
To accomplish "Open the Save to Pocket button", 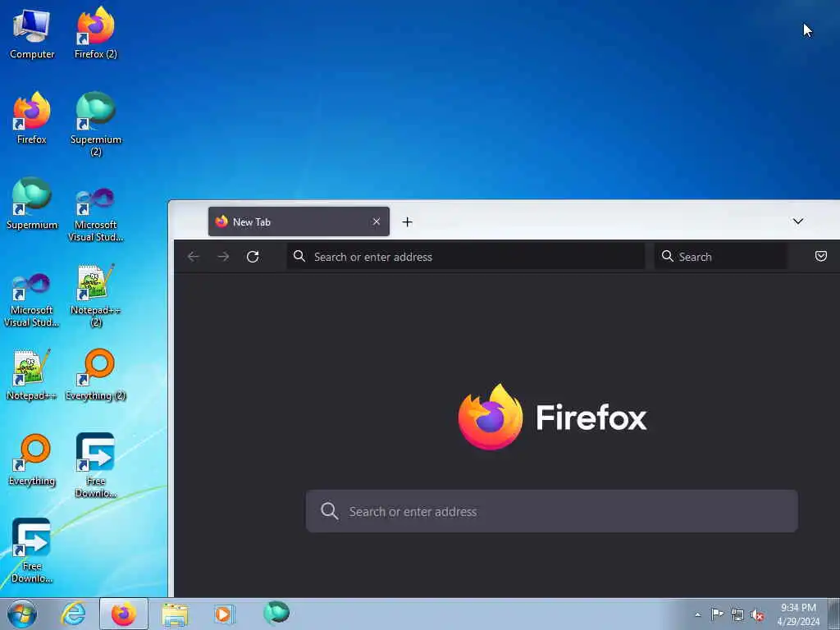I will pos(820,257).
